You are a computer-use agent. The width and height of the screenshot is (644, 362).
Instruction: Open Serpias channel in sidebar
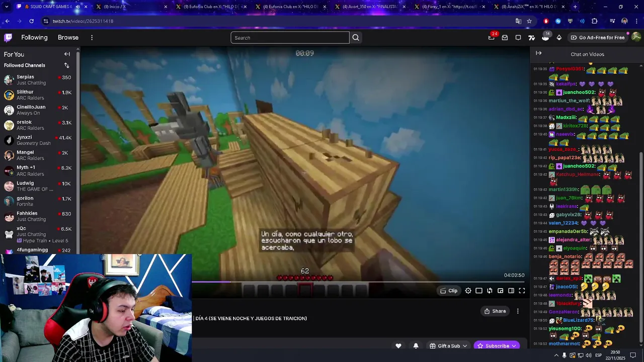[38, 80]
